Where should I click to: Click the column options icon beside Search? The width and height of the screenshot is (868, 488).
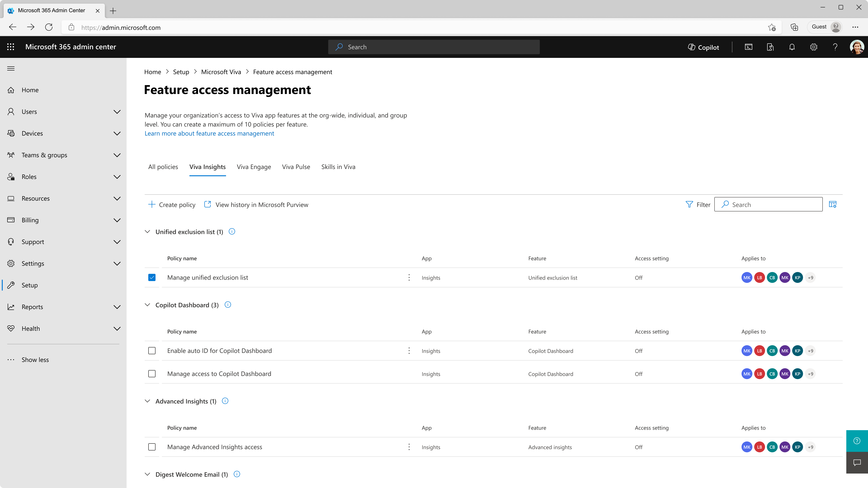pos(833,204)
